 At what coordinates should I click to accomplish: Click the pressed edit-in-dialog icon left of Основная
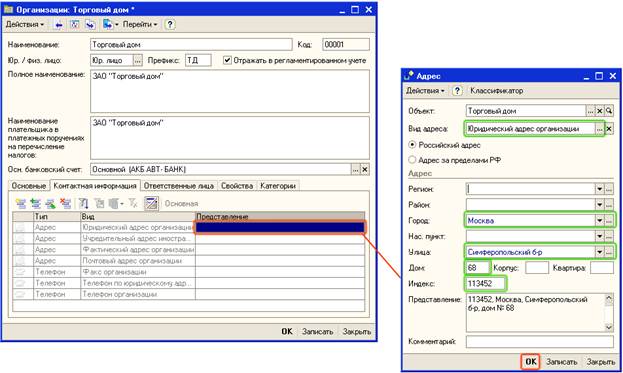point(151,203)
